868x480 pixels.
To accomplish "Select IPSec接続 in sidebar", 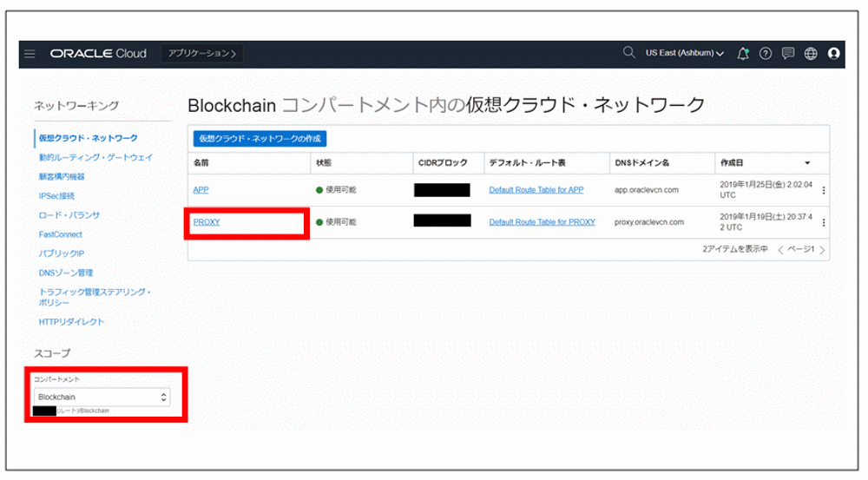I will pos(56,196).
